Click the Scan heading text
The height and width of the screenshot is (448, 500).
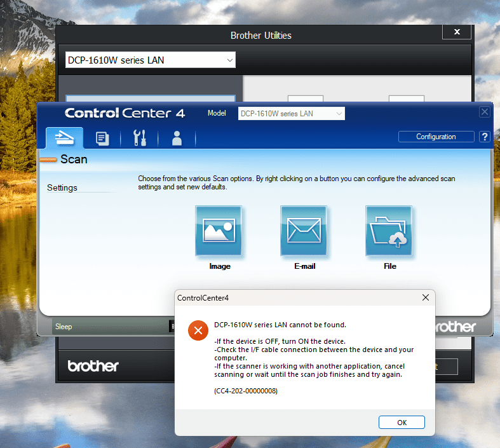[74, 159]
